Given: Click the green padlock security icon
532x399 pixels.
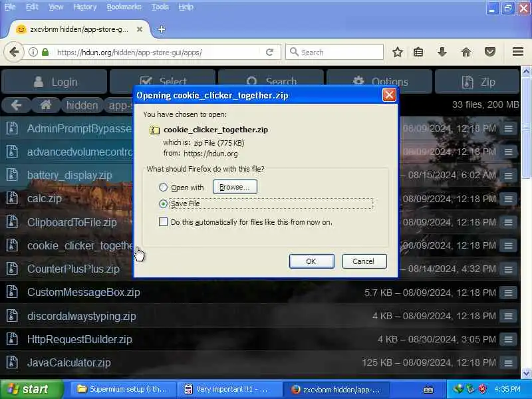Looking at the screenshot, I should pyautogui.click(x=45, y=53).
